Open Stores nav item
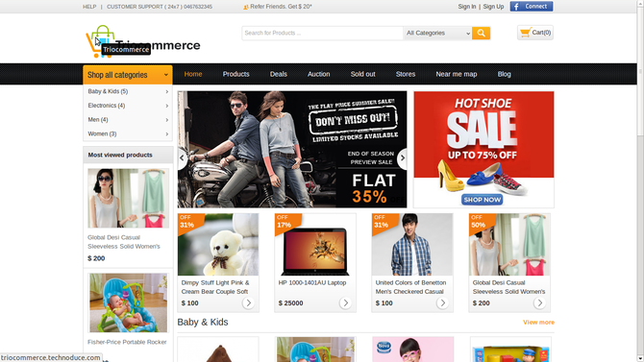Viewport: 644px width, 362px height. [x=406, y=74]
